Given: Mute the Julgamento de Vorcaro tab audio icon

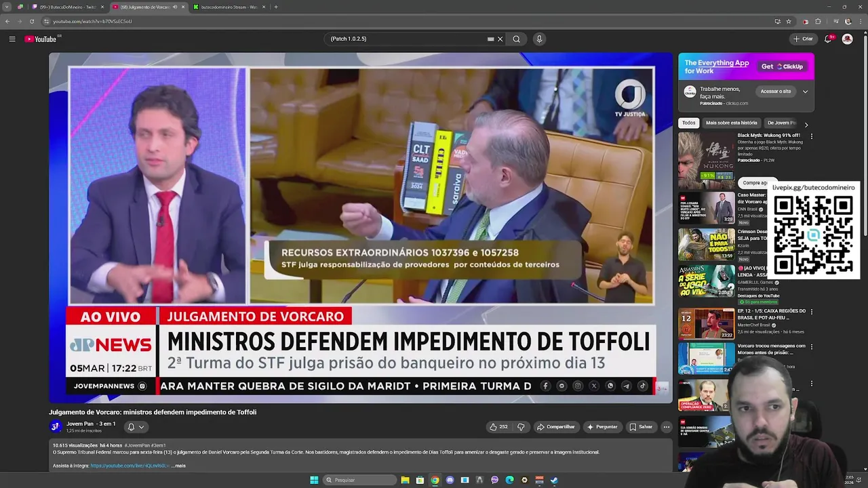Looking at the screenshot, I should (x=175, y=7).
